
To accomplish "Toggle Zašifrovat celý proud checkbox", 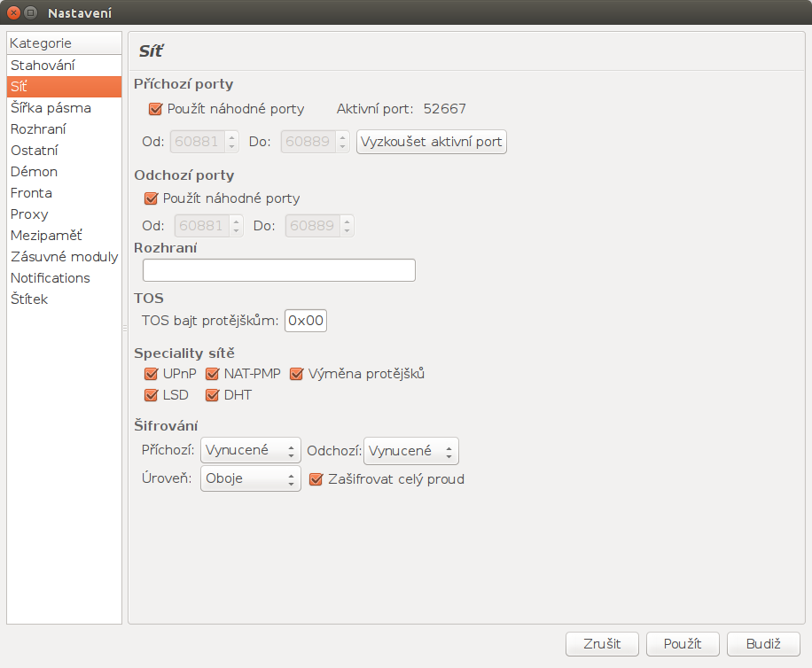I will click(316, 479).
